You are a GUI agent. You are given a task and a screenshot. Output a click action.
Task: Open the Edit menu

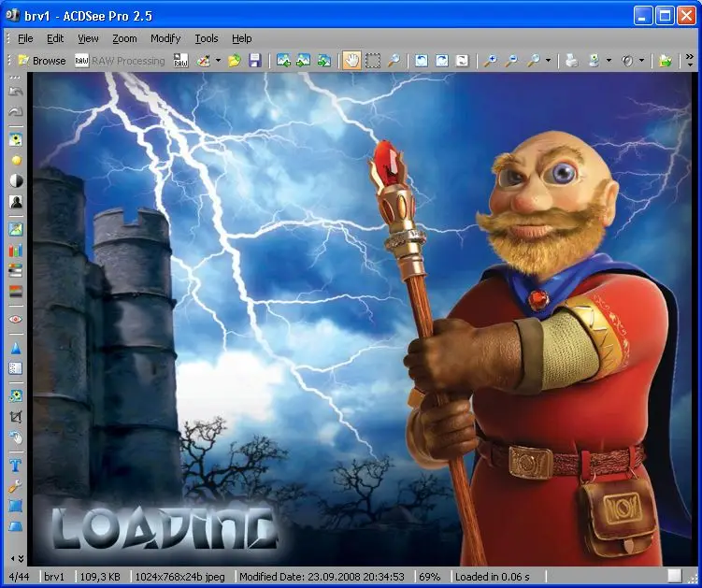(55, 38)
